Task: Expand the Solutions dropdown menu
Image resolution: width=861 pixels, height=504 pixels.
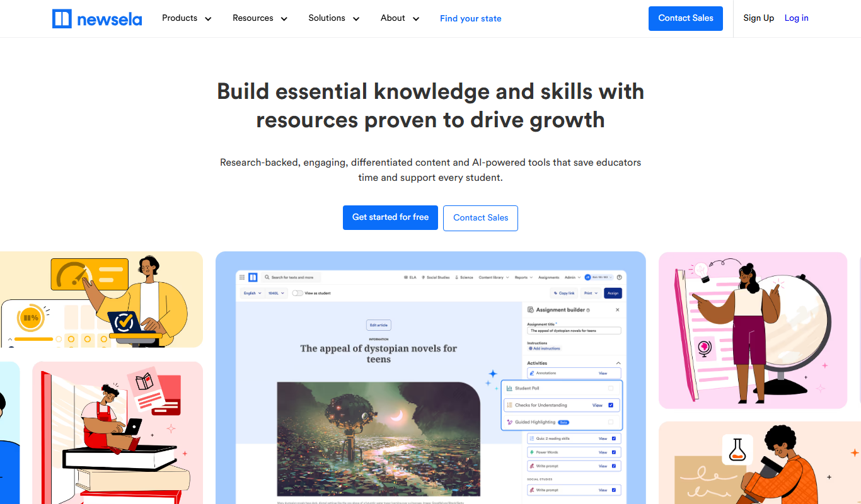Action: 334,18
